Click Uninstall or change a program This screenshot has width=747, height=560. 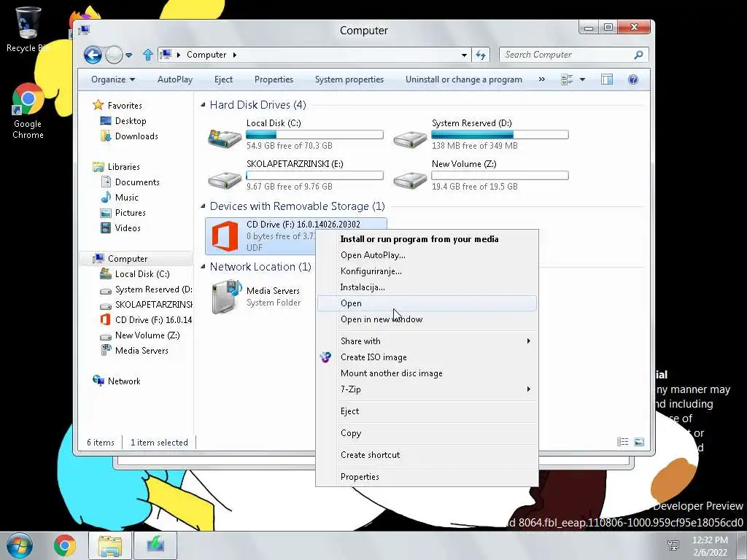coord(463,79)
